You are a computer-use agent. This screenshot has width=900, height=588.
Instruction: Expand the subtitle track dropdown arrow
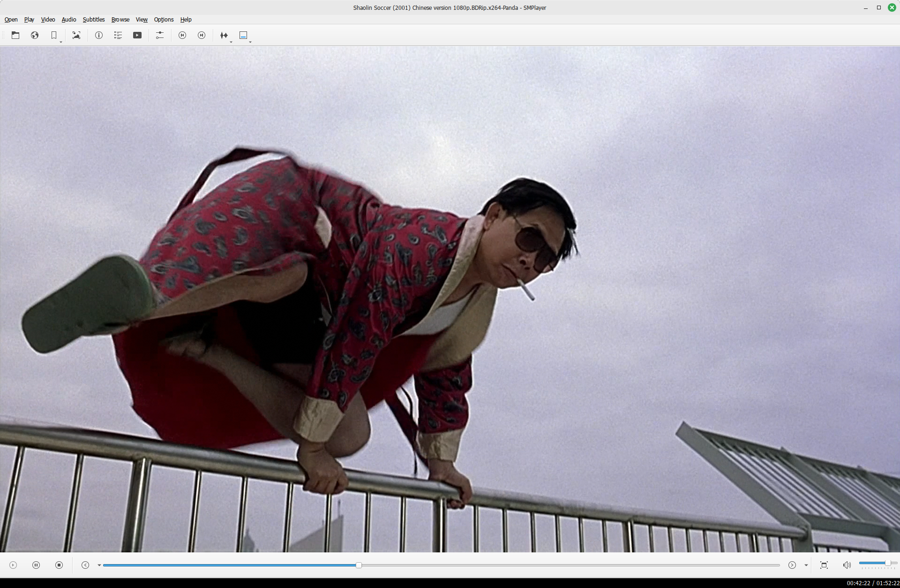(x=250, y=42)
